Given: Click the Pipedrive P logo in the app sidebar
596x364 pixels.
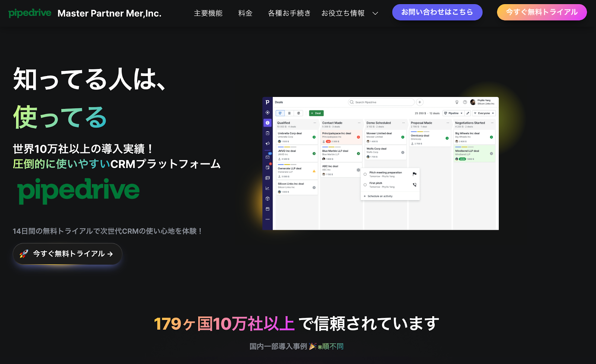Looking at the screenshot, I should (x=267, y=102).
